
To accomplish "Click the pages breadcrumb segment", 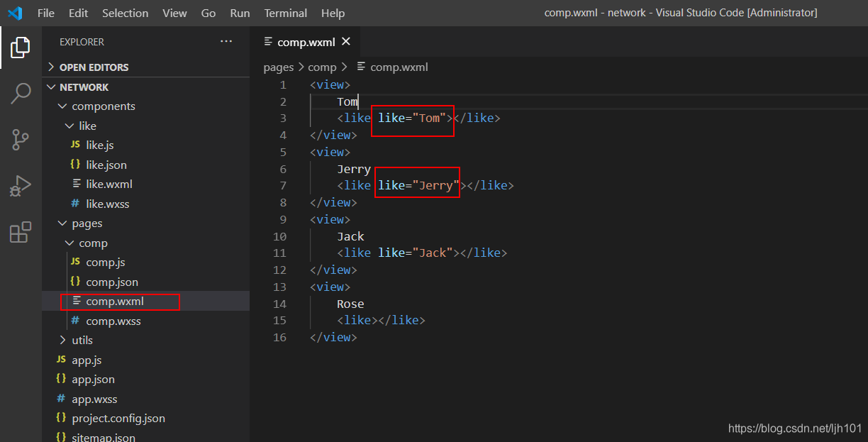I will 279,67.
